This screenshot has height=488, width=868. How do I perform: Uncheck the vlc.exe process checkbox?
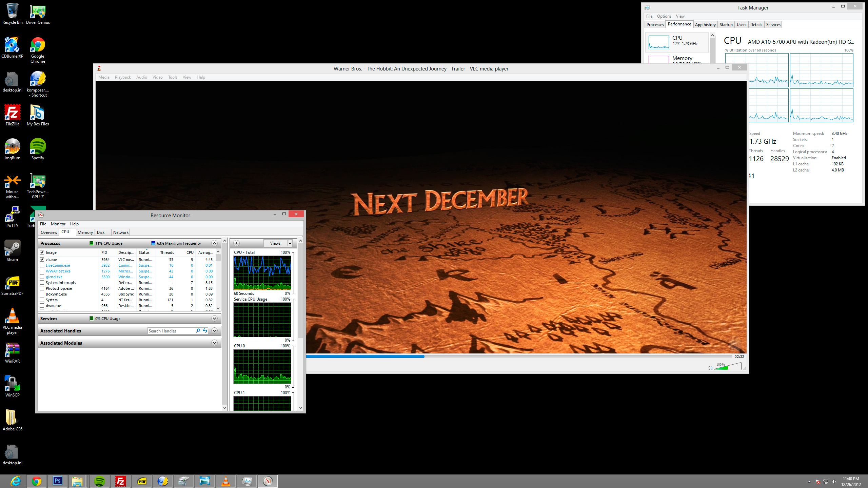tap(42, 260)
